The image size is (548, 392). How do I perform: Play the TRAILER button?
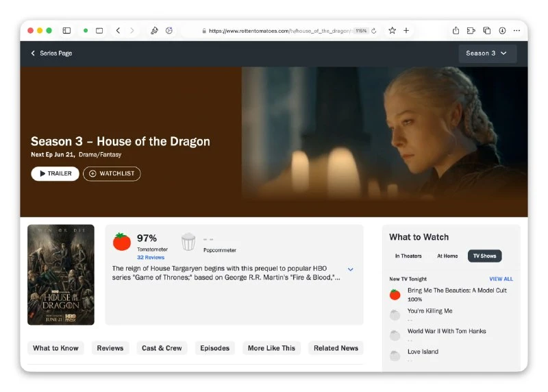point(55,173)
